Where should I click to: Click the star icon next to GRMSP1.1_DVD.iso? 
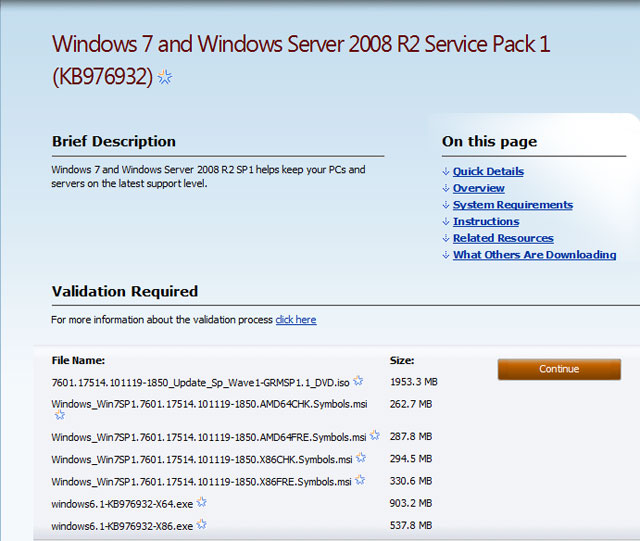pos(358,381)
